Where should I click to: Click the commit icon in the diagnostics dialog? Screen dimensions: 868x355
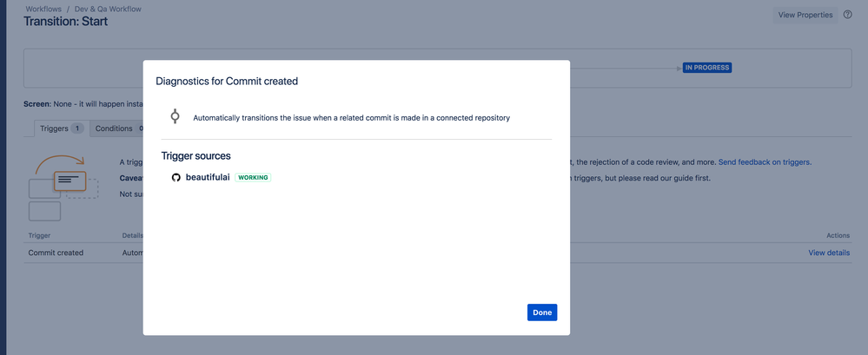175,117
